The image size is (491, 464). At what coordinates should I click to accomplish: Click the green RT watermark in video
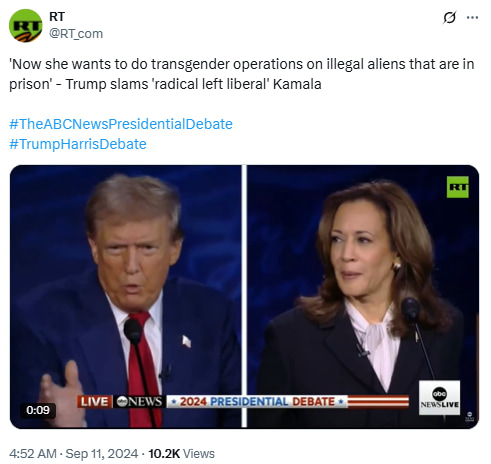tap(457, 187)
